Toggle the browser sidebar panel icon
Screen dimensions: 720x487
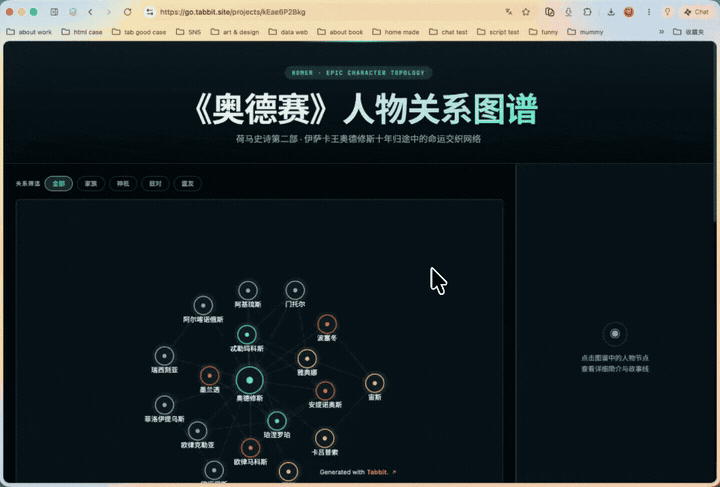point(54,12)
